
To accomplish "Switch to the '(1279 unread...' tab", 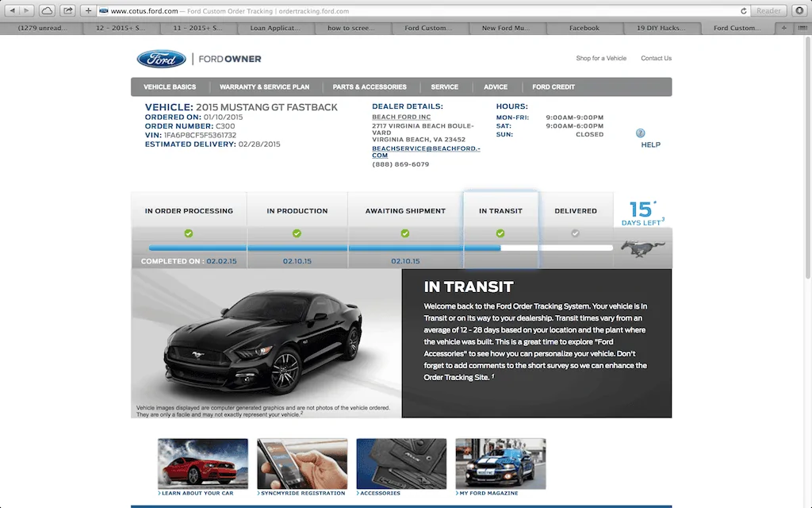I will [43, 28].
